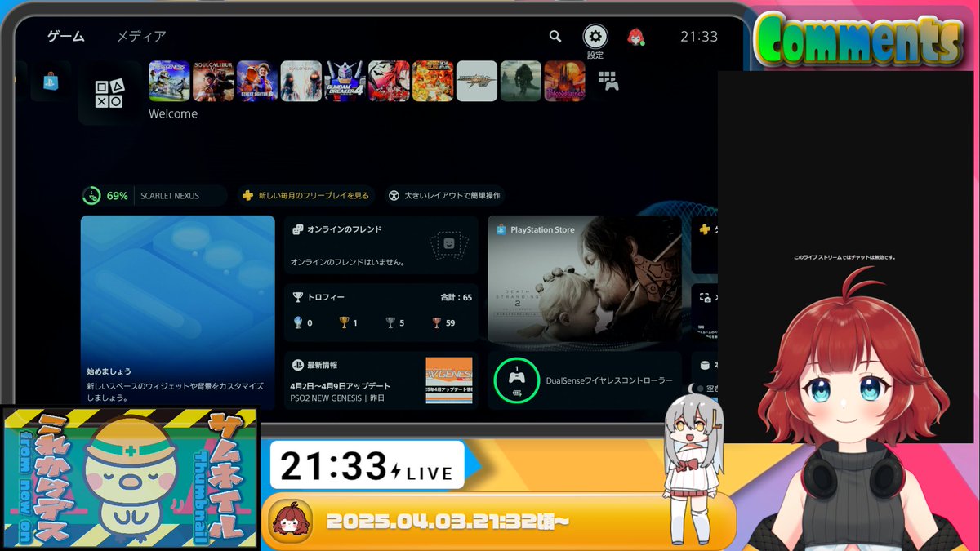Click the サムネイル duck thumbnail panel
980x551 pixels.
(131, 478)
